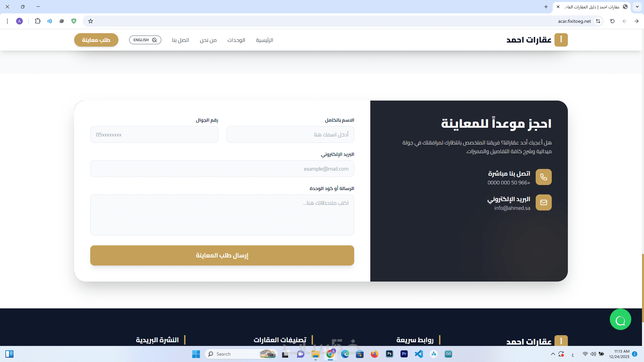Expand system tray hidden icons chevron
This screenshot has width=644, height=362.
click(x=553, y=354)
